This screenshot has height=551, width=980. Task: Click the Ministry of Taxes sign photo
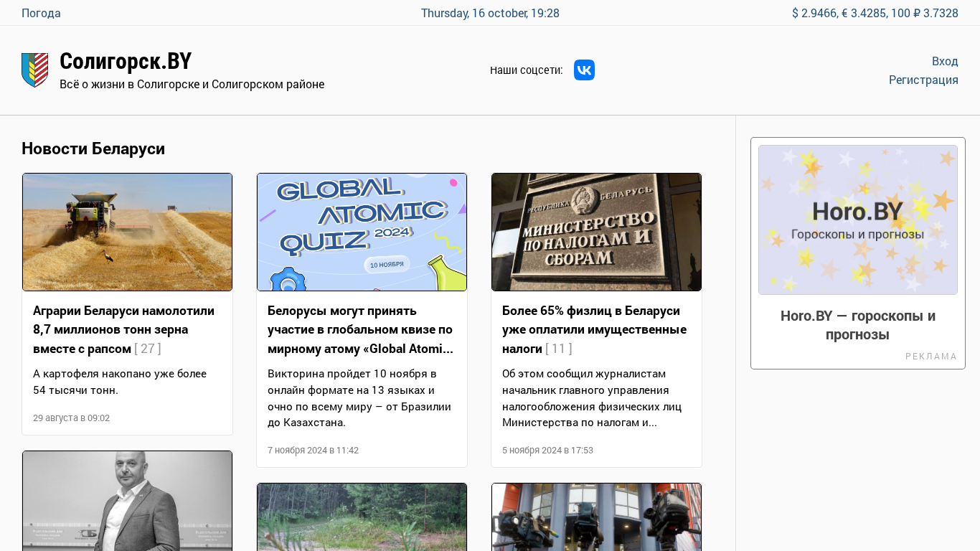point(596,232)
